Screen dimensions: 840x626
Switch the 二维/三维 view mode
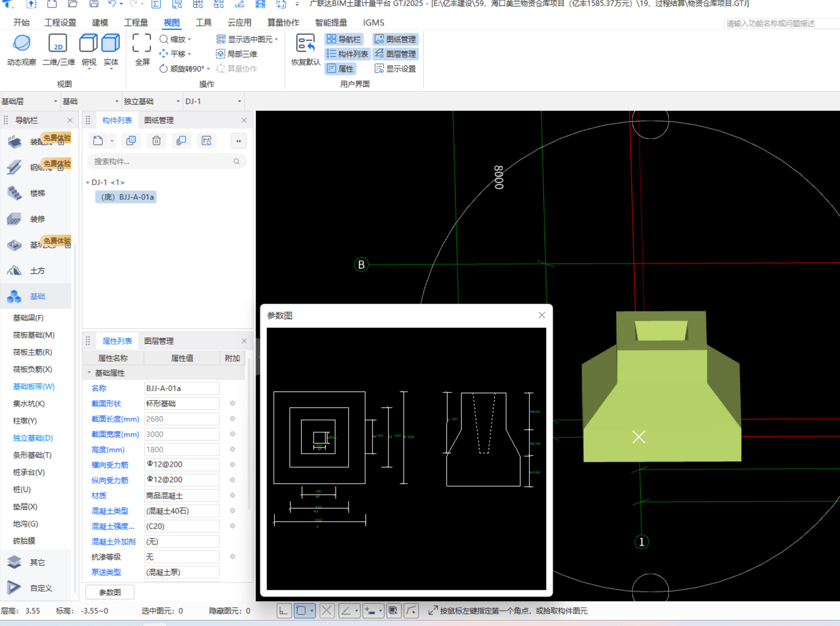pos(58,50)
